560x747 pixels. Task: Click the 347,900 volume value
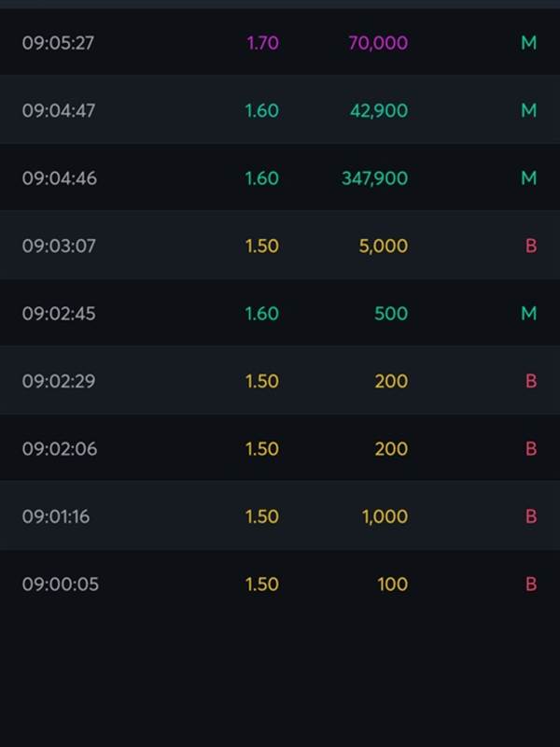(x=375, y=178)
